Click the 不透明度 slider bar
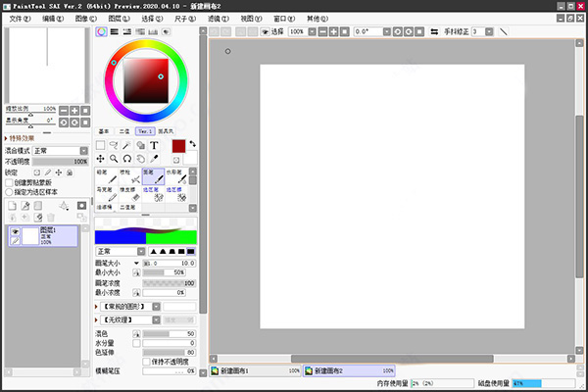 pyautogui.click(x=59, y=161)
